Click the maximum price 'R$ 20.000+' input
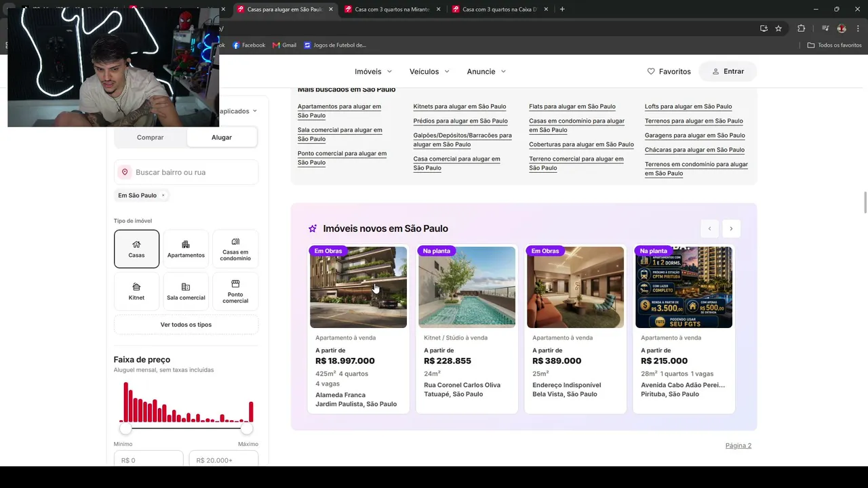Image resolution: width=868 pixels, height=488 pixels. tap(223, 460)
